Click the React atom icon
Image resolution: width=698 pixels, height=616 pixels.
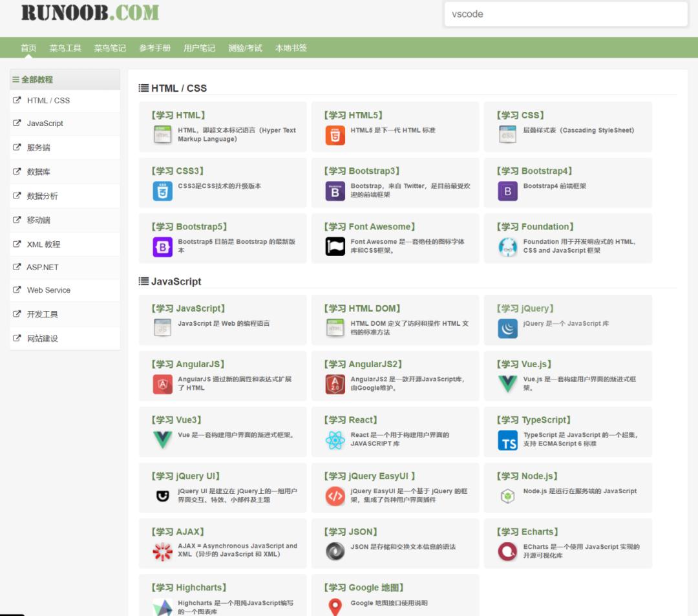pyautogui.click(x=335, y=440)
